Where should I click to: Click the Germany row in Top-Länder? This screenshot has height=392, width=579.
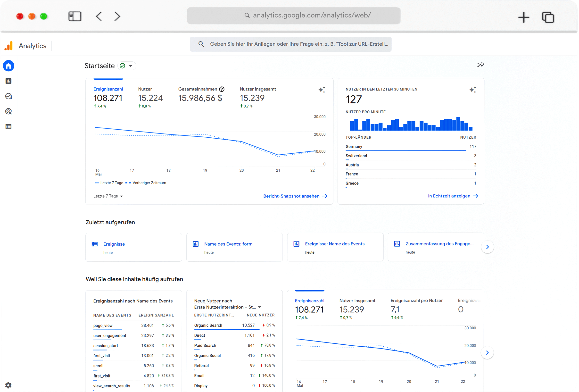click(x=411, y=147)
